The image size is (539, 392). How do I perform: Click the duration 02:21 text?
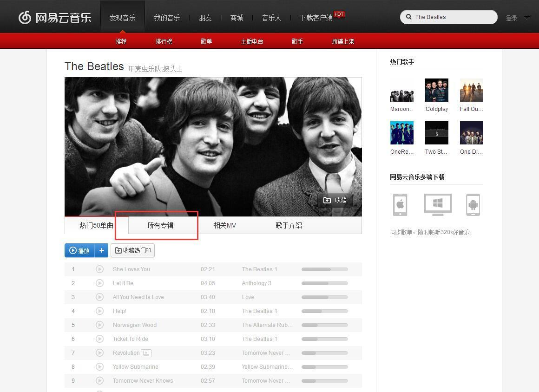pos(208,269)
